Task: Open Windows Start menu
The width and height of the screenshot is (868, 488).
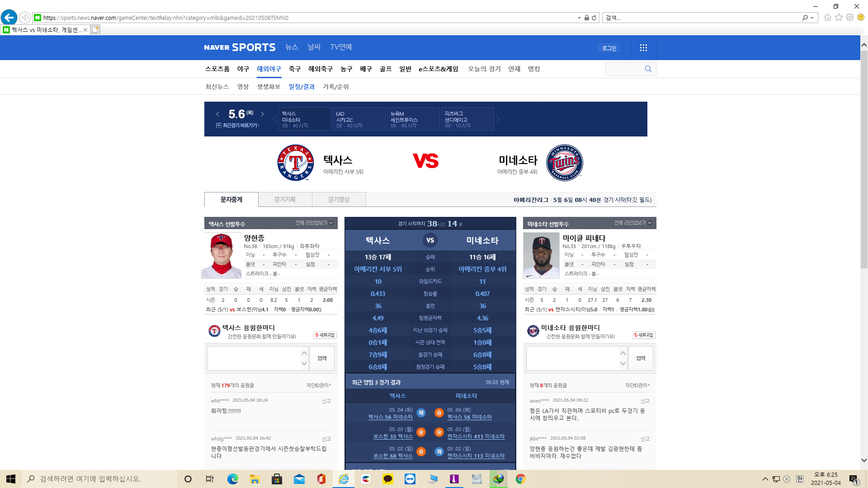Action: tap(11, 479)
